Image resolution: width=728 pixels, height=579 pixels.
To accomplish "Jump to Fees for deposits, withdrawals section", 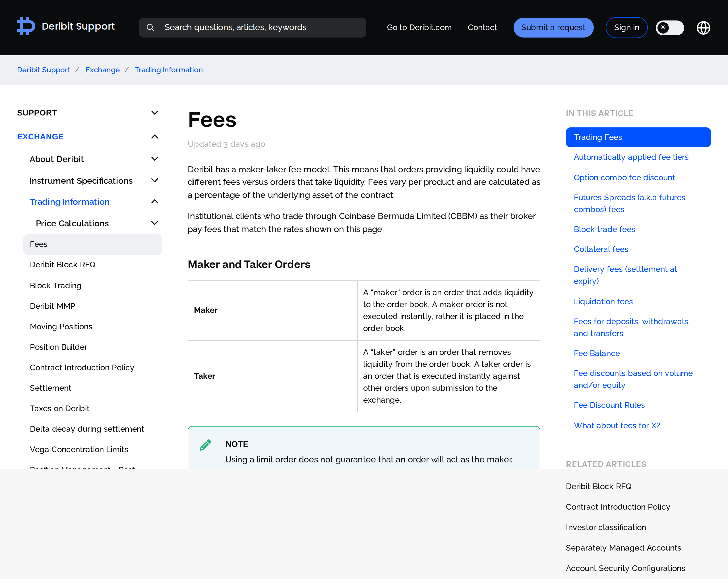I will point(631,328).
